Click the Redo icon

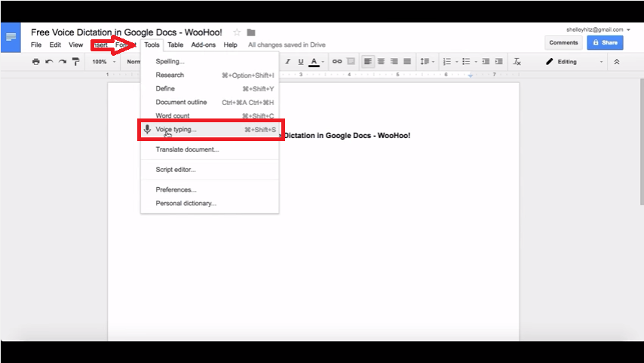click(63, 62)
